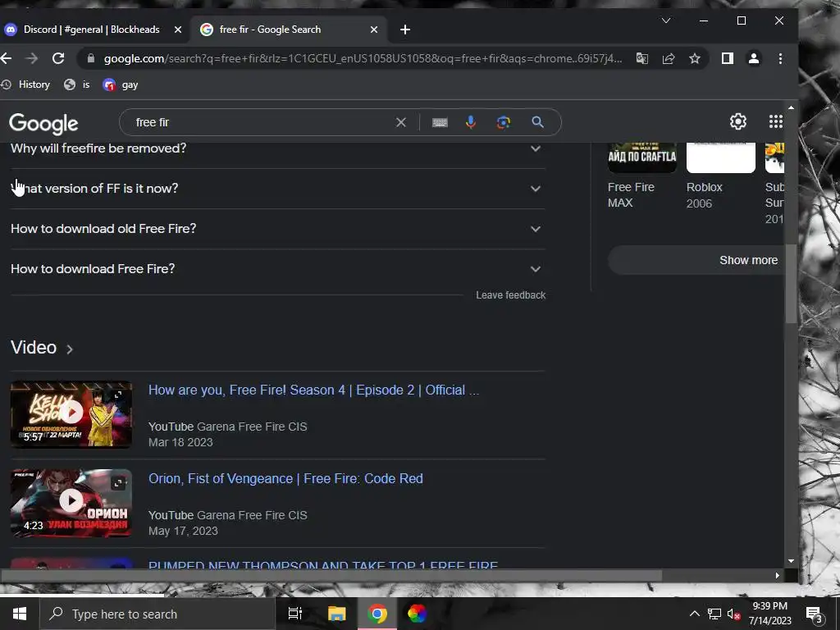This screenshot has width=840, height=630.
Task: Bookmark this page with star icon
Action: (694, 58)
